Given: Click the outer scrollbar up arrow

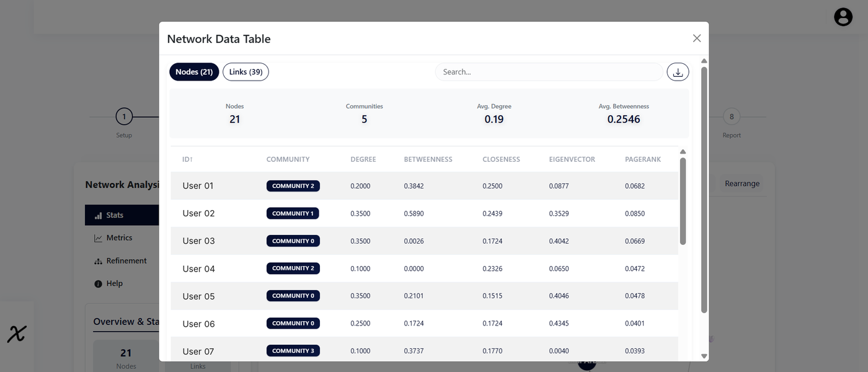Looking at the screenshot, I should coord(704,61).
